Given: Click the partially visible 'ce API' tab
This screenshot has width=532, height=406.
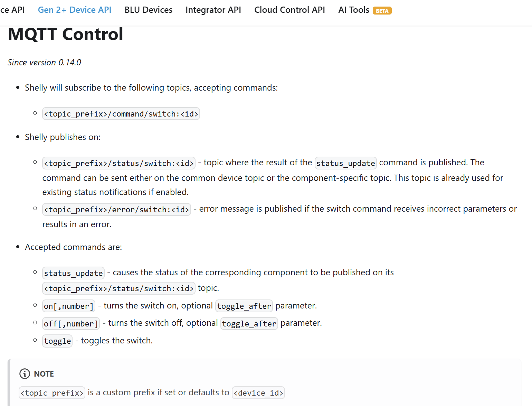Looking at the screenshot, I should coord(12,10).
